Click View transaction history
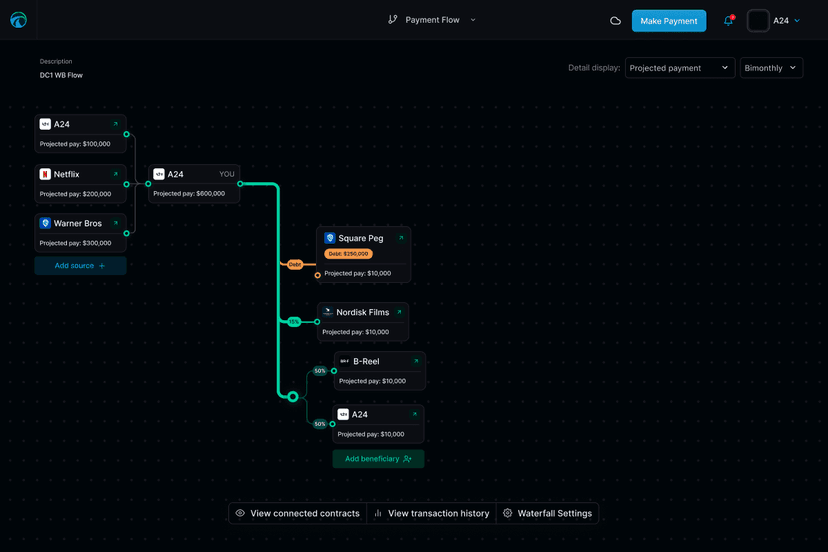The width and height of the screenshot is (828, 552). point(431,513)
